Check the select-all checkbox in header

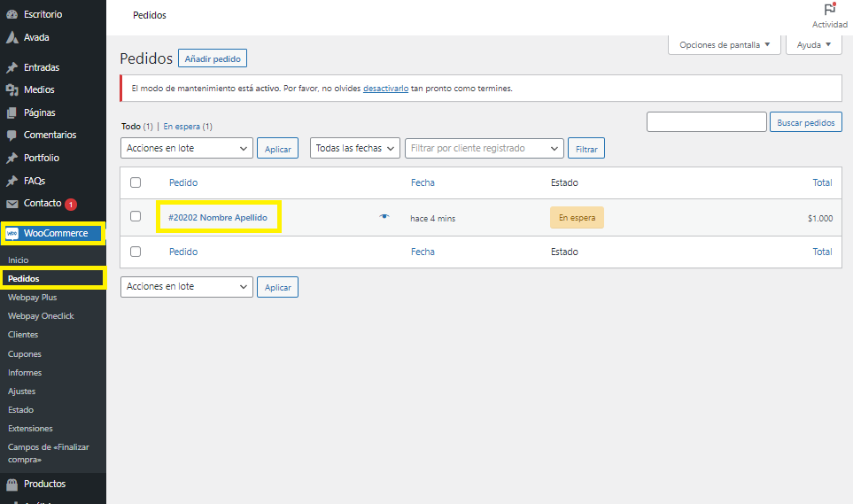pyautogui.click(x=136, y=182)
